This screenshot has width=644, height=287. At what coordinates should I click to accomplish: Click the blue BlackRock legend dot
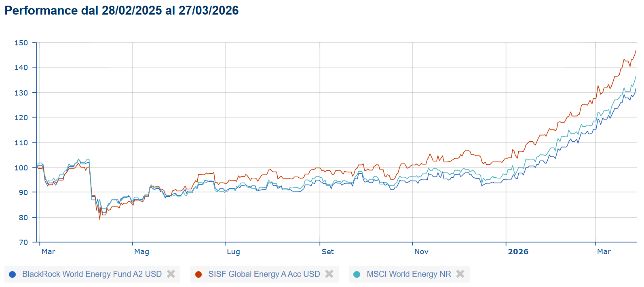[12, 274]
